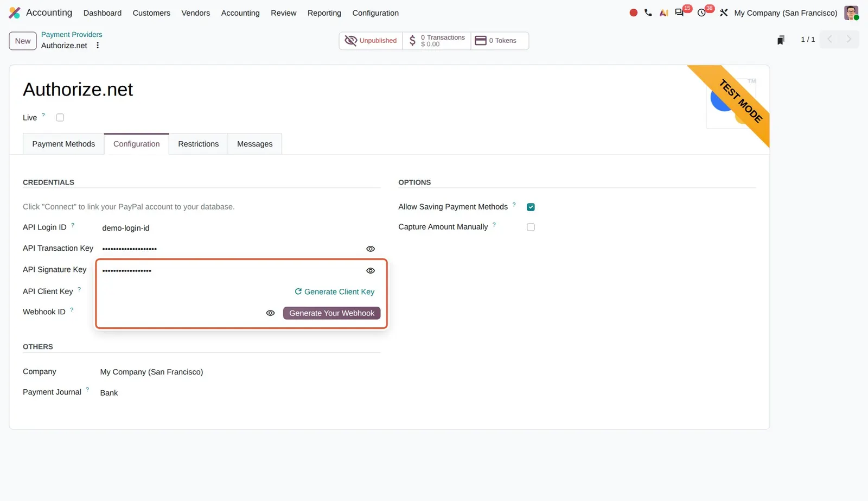Select the Configuration tab
This screenshot has width=868, height=501.
pyautogui.click(x=137, y=144)
